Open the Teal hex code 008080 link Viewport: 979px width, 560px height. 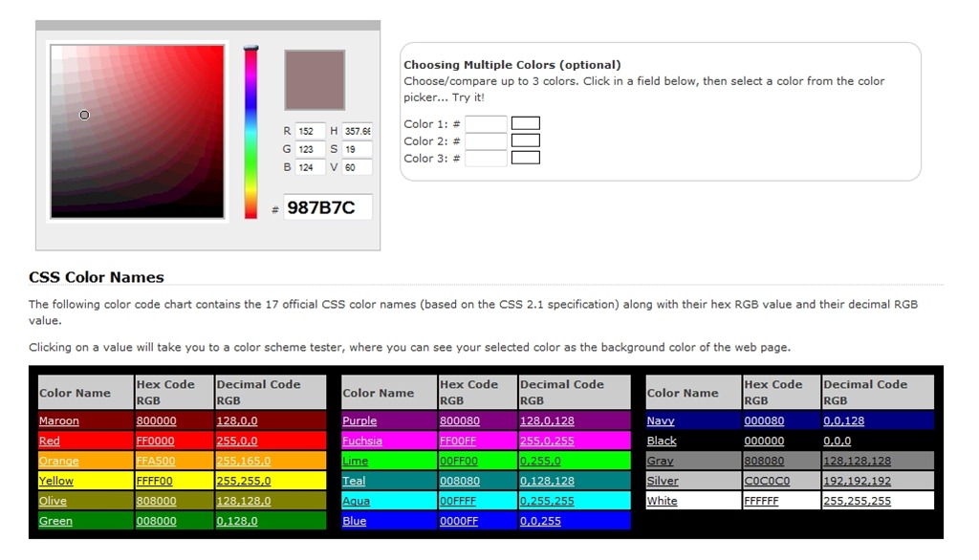pyautogui.click(x=460, y=481)
